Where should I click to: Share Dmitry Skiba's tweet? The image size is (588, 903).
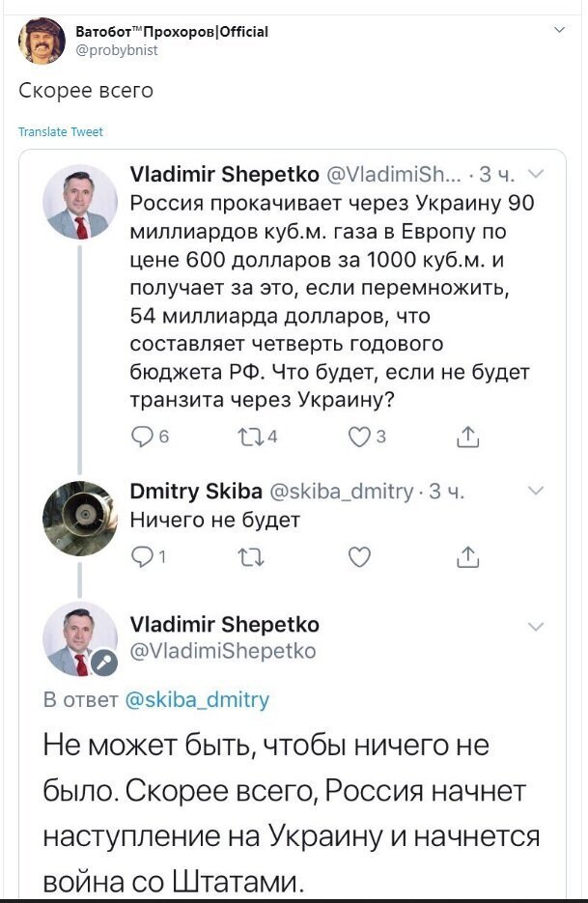click(467, 557)
